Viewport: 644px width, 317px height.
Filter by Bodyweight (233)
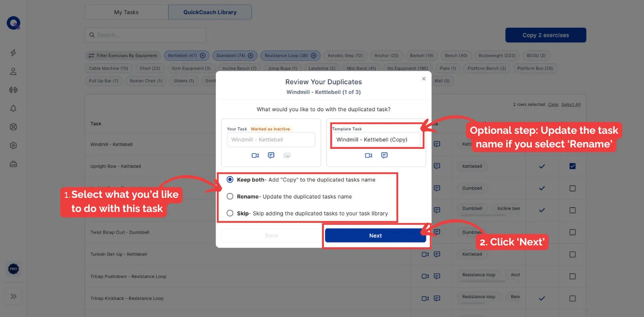click(497, 56)
